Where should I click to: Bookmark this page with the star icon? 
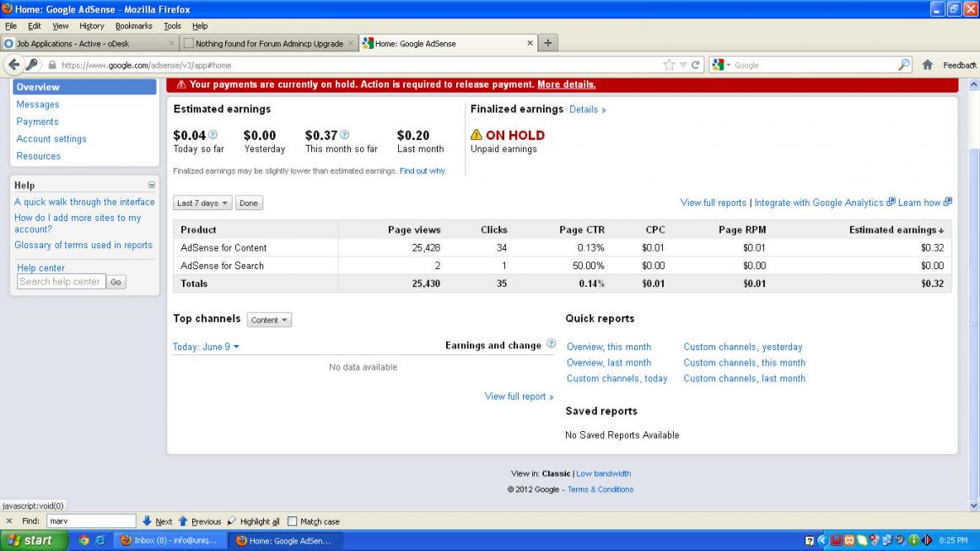click(x=669, y=65)
